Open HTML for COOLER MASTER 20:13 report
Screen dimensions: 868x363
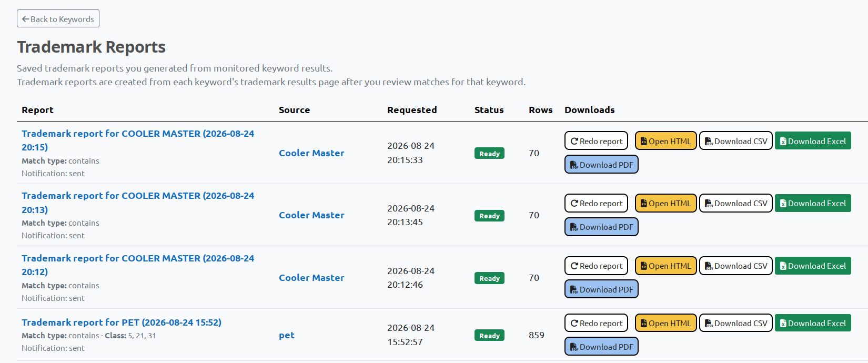pos(666,203)
